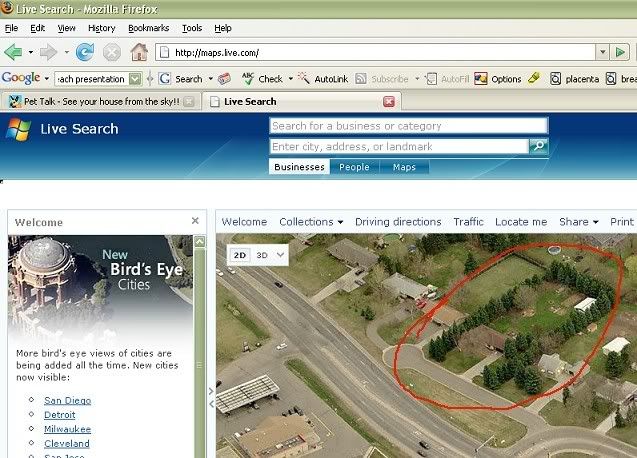Expand the map view style dropdown chevron
637x458 pixels.
click(x=280, y=255)
